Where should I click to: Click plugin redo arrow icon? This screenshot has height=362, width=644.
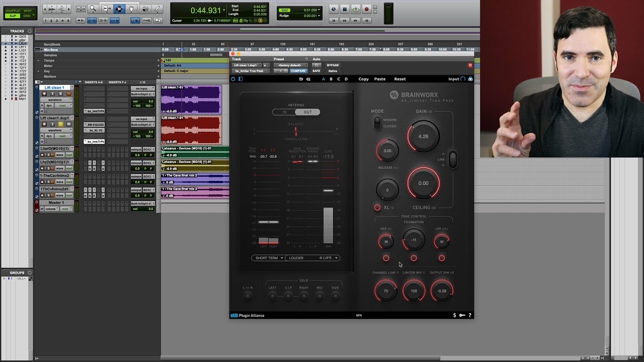coord(308,79)
